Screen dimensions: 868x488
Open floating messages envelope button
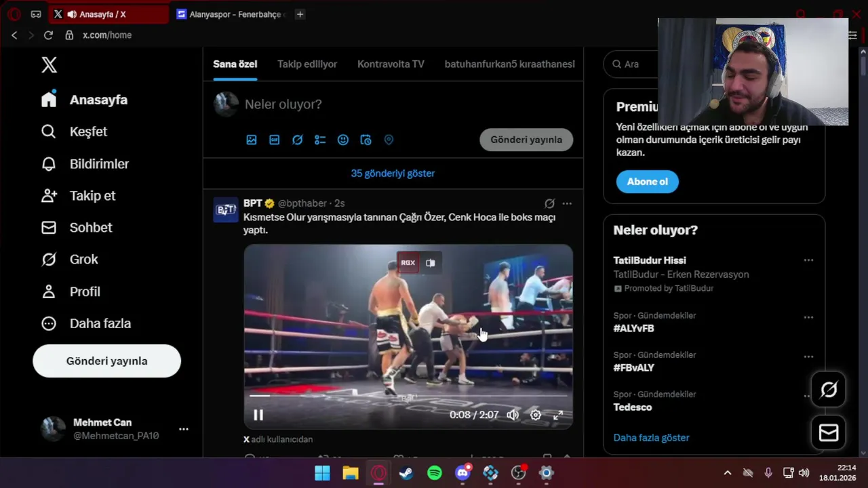(x=829, y=432)
